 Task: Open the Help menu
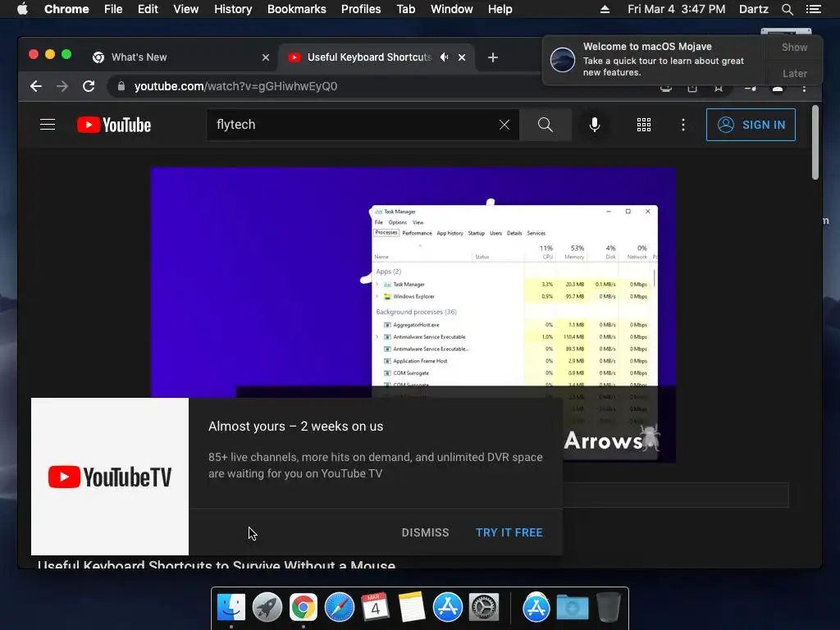coord(500,9)
